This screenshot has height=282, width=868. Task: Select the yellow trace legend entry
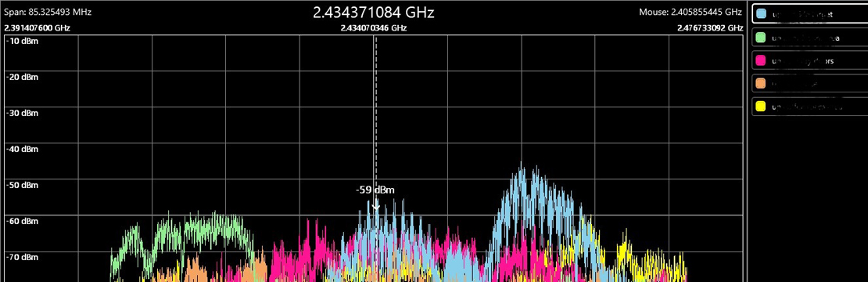(x=809, y=107)
